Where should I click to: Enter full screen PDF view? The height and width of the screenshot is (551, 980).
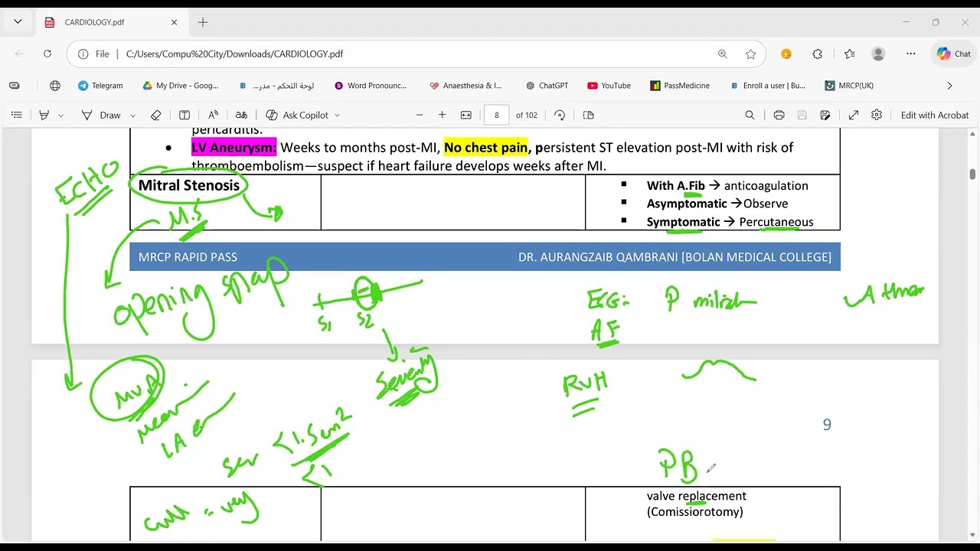click(x=853, y=115)
